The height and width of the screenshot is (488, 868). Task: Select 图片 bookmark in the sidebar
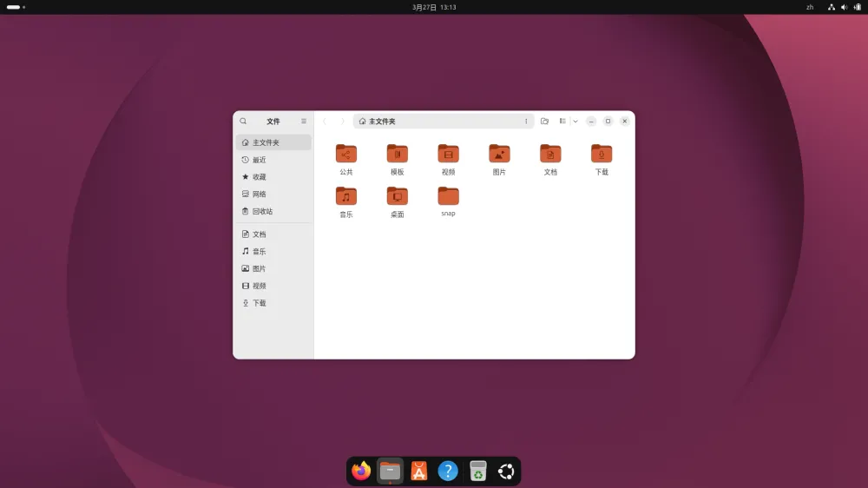273,268
